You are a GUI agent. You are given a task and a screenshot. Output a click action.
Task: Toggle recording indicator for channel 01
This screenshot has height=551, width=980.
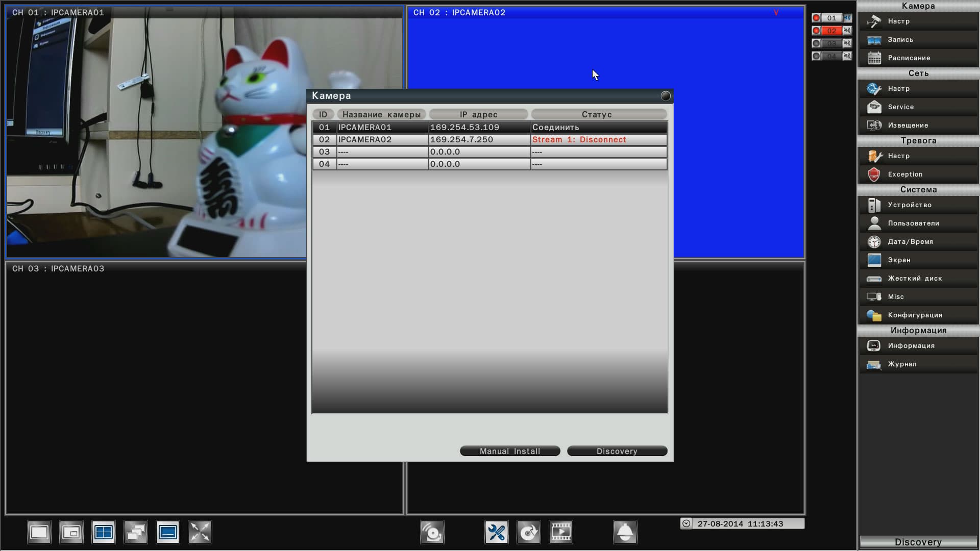tap(816, 18)
